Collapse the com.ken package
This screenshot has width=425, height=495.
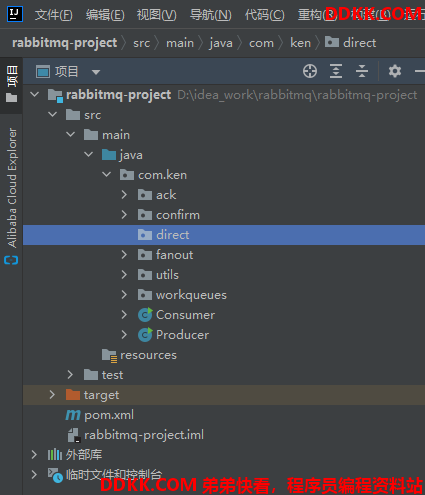106,175
